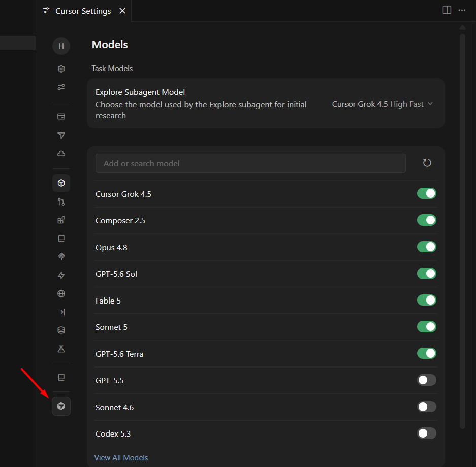Select the Cursor Settings tab
The width and height of the screenshot is (476, 467).
click(83, 11)
